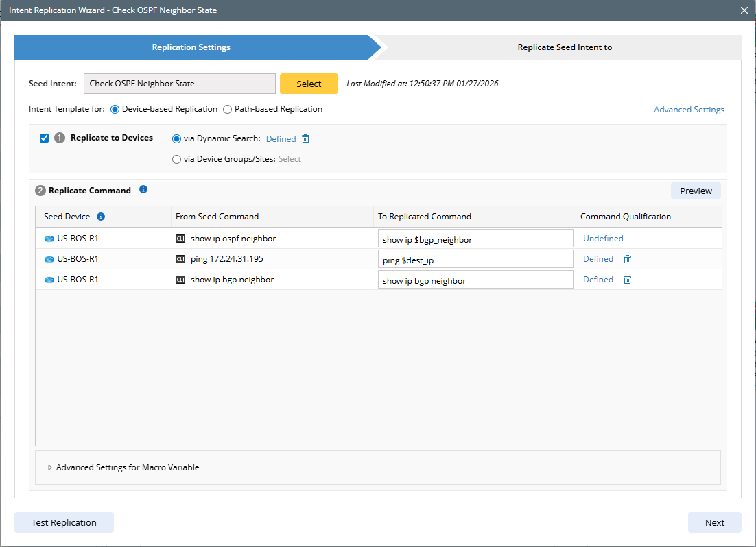Choose via Device Groups/Sites option
This screenshot has width=756, height=547.
tap(177, 159)
